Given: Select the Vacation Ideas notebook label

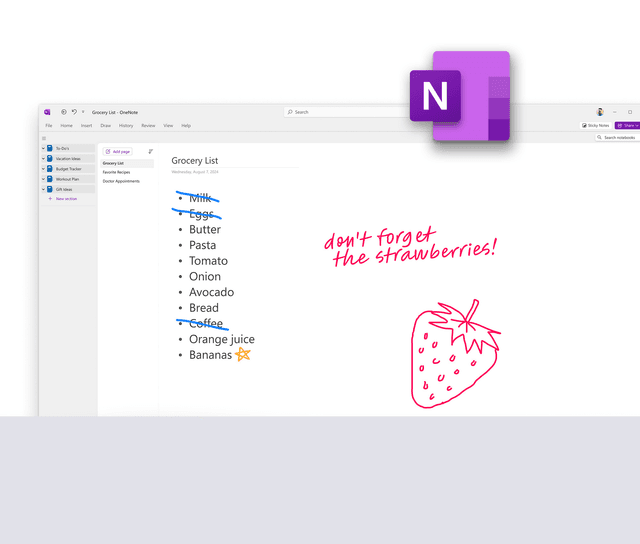Looking at the screenshot, I should (68, 159).
